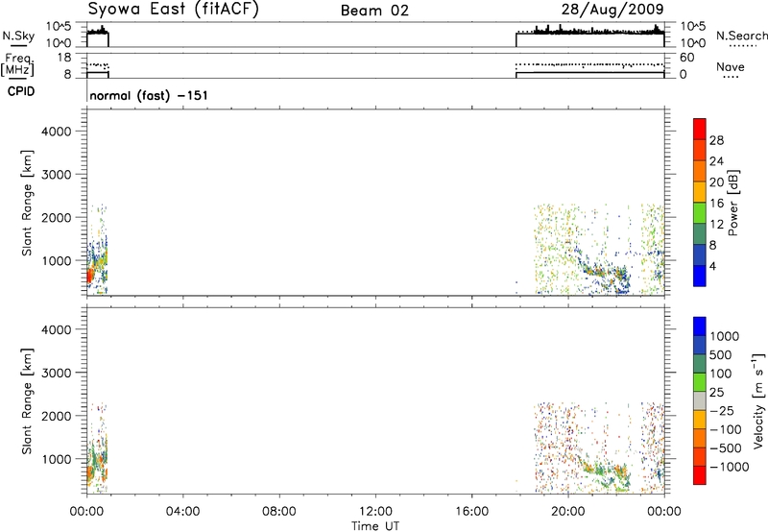Click the "N.Sky" legend label
The width and height of the screenshot is (768, 532).
[18, 36]
